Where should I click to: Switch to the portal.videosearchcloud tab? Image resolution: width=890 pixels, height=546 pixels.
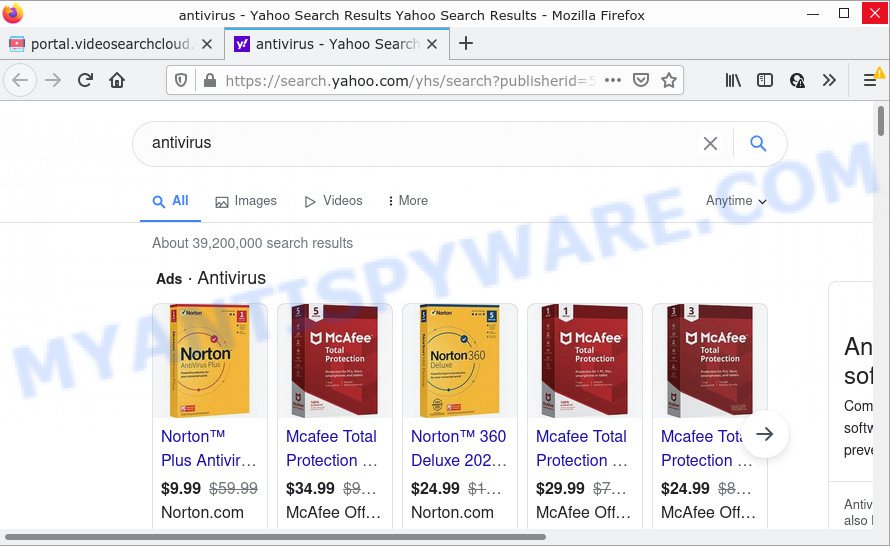coord(112,44)
